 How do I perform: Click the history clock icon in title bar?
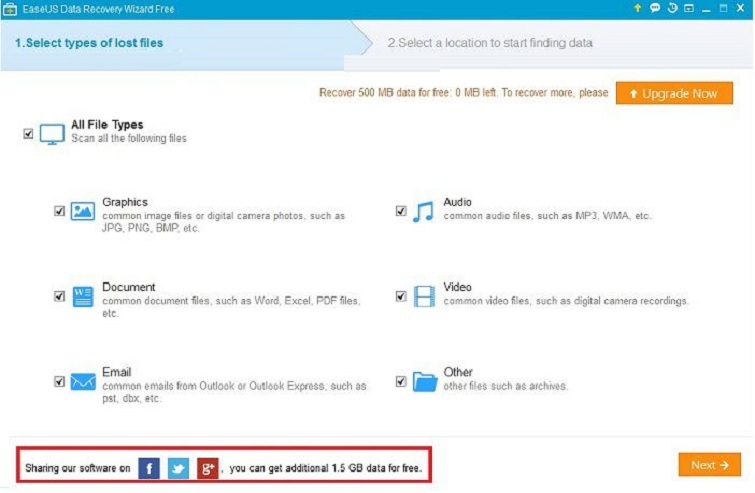672,8
